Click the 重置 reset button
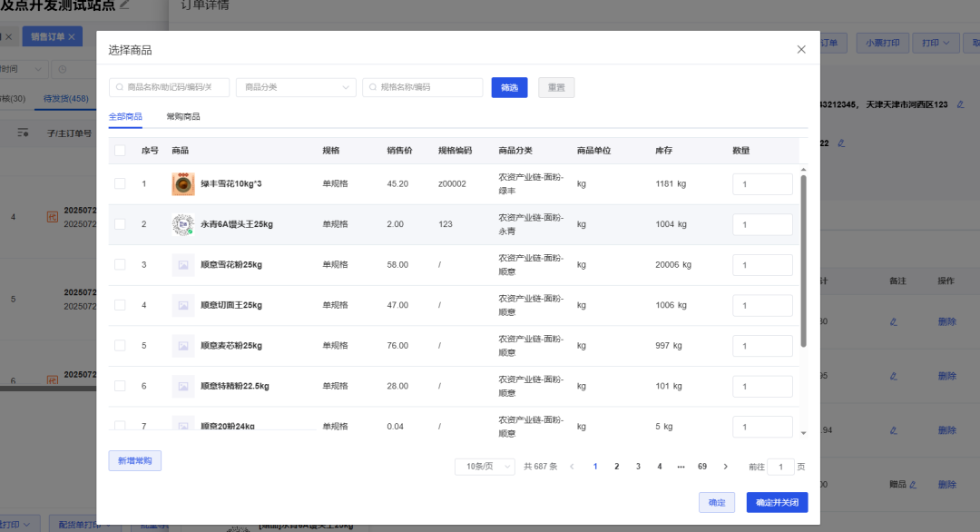The image size is (980, 532). coord(556,87)
